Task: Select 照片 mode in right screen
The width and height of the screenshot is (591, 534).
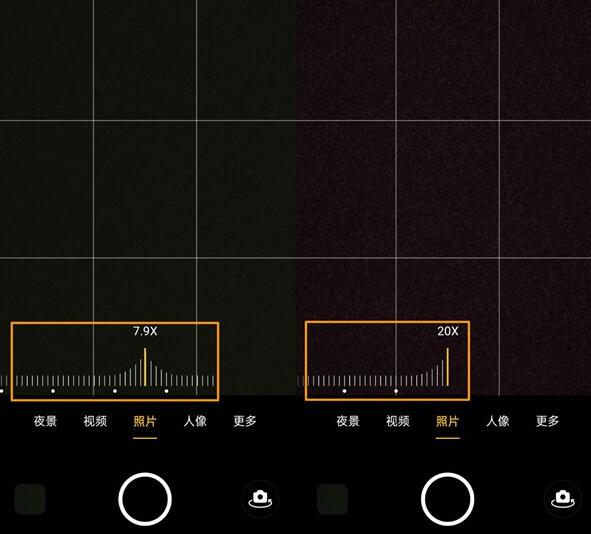Action: click(x=448, y=421)
